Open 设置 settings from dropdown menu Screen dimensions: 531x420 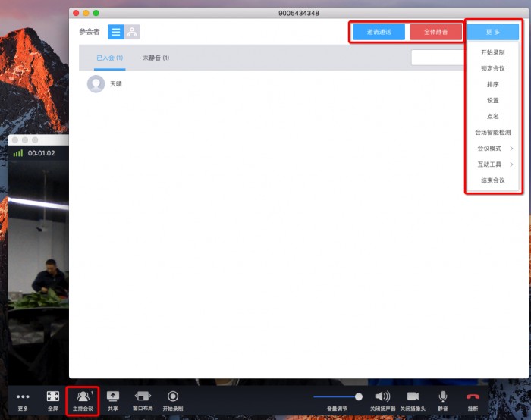tap(493, 101)
